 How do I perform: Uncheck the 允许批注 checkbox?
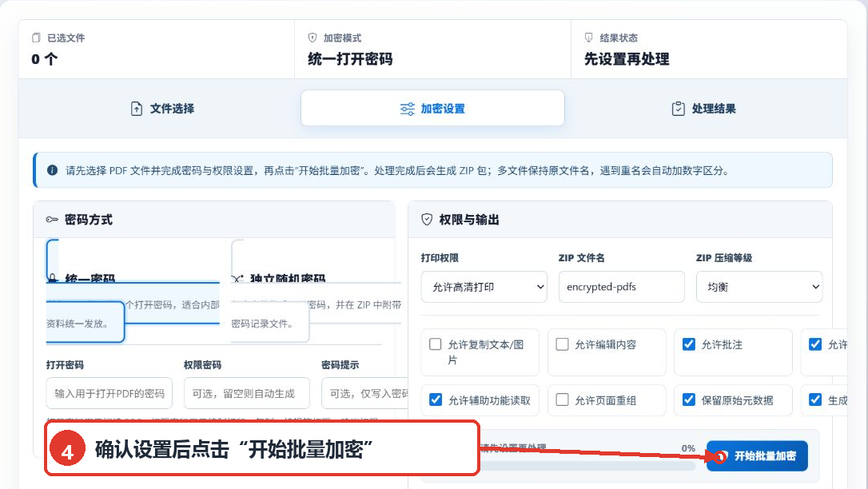[x=689, y=344]
